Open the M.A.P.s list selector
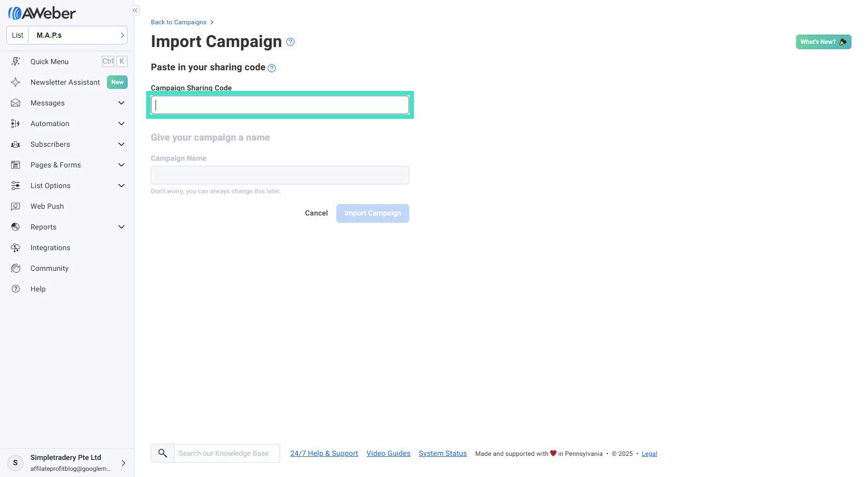 67,35
